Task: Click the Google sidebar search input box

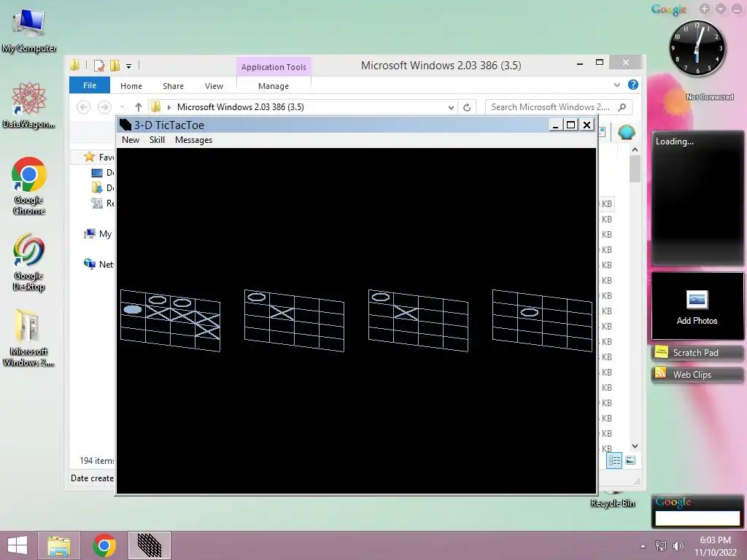Action: (x=697, y=518)
